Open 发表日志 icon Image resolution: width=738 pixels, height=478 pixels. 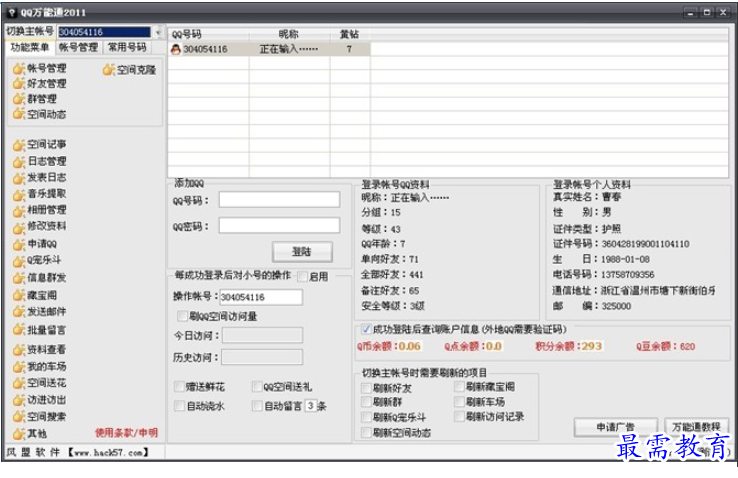pos(19,178)
